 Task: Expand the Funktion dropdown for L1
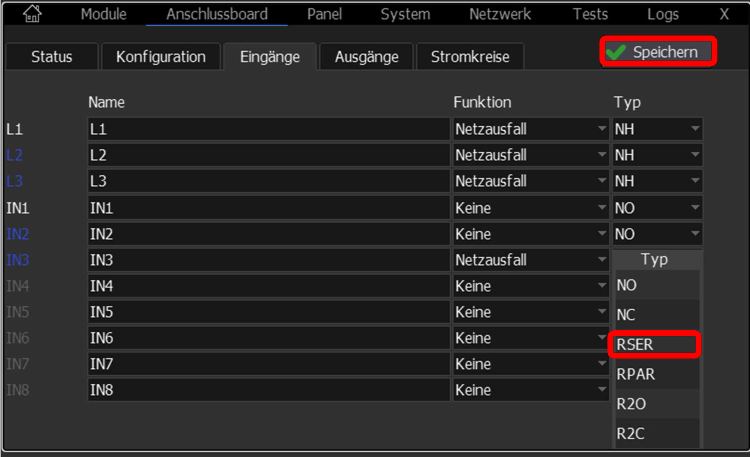tap(531, 129)
